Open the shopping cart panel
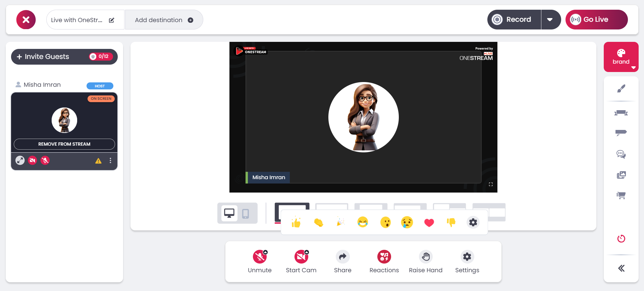 point(621,196)
